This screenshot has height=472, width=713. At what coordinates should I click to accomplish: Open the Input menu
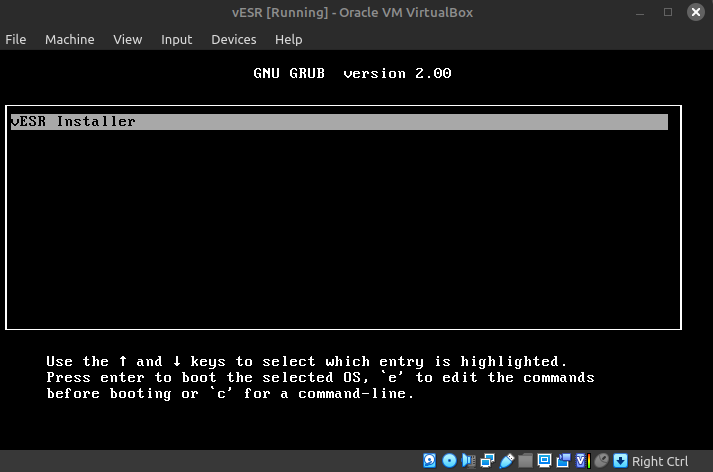coord(176,40)
